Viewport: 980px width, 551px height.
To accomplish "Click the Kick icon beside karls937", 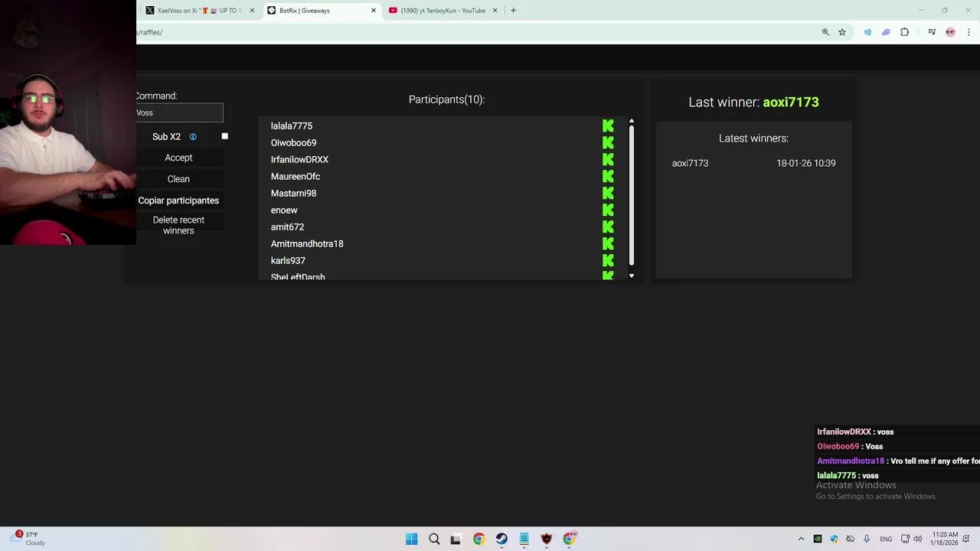I will (608, 260).
